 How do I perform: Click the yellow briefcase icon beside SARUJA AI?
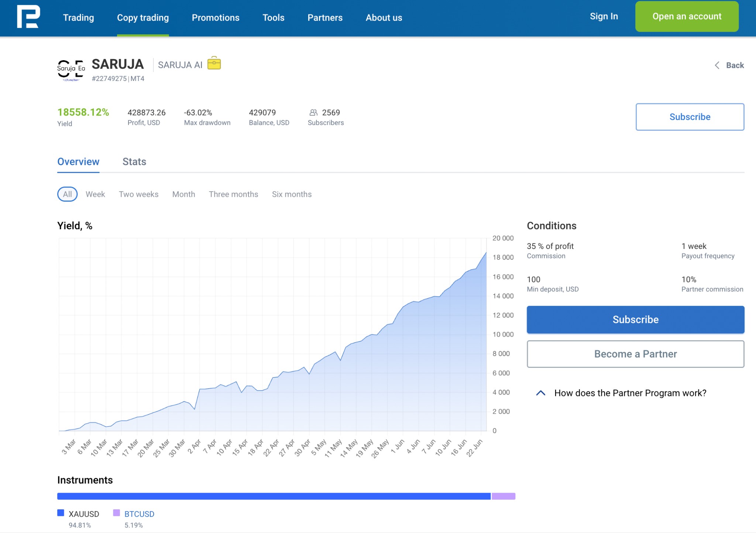[x=214, y=63]
